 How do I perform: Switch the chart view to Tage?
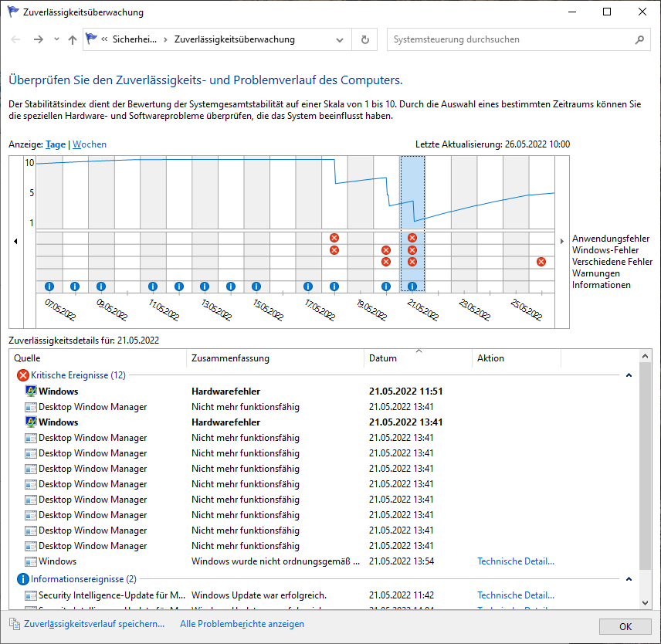56,144
